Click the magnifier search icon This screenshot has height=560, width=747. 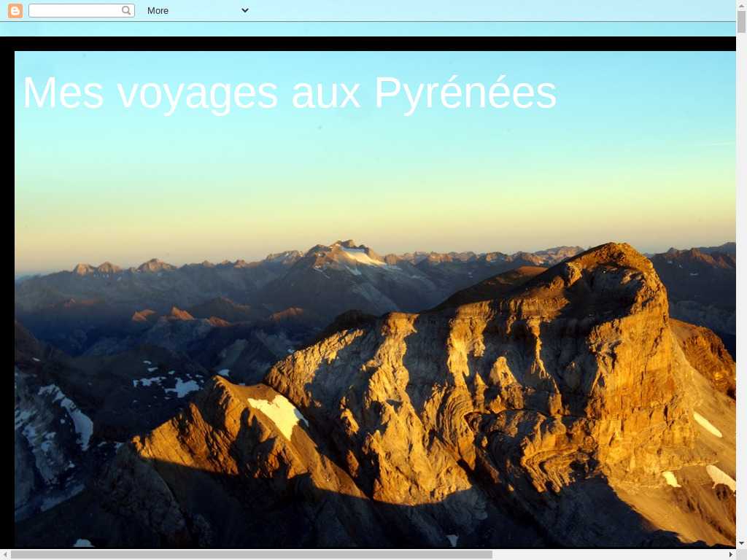(125, 10)
